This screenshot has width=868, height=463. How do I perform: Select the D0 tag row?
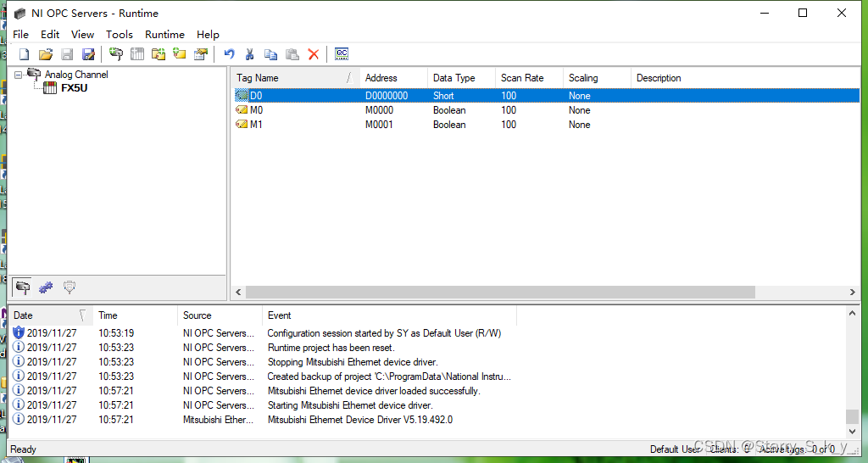546,95
